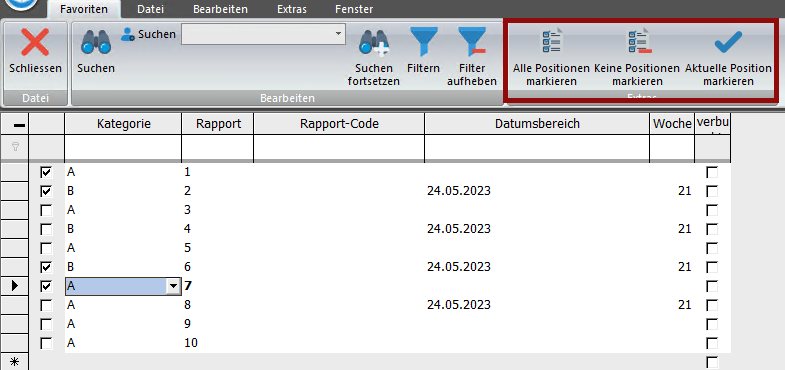785x370 pixels.
Task: Click the Filter aufheben icon
Action: 472,41
